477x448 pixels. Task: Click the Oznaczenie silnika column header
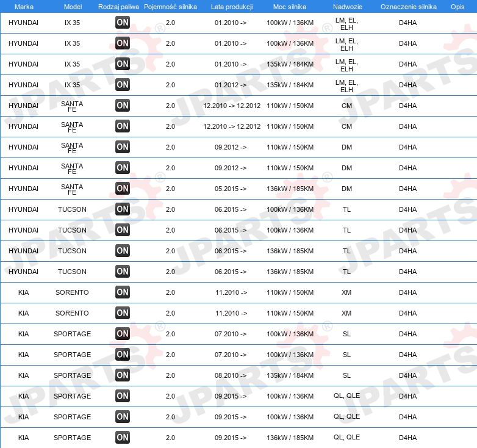point(409,7)
